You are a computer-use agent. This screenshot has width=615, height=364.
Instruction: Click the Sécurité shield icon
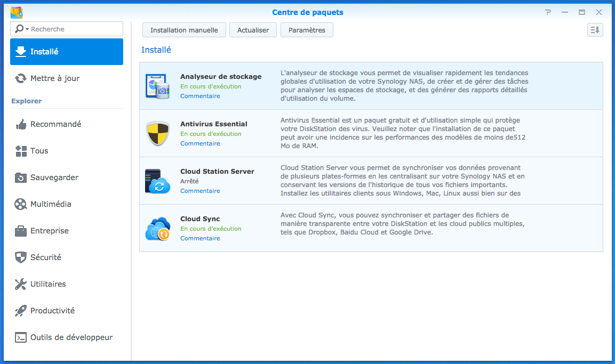(x=21, y=257)
